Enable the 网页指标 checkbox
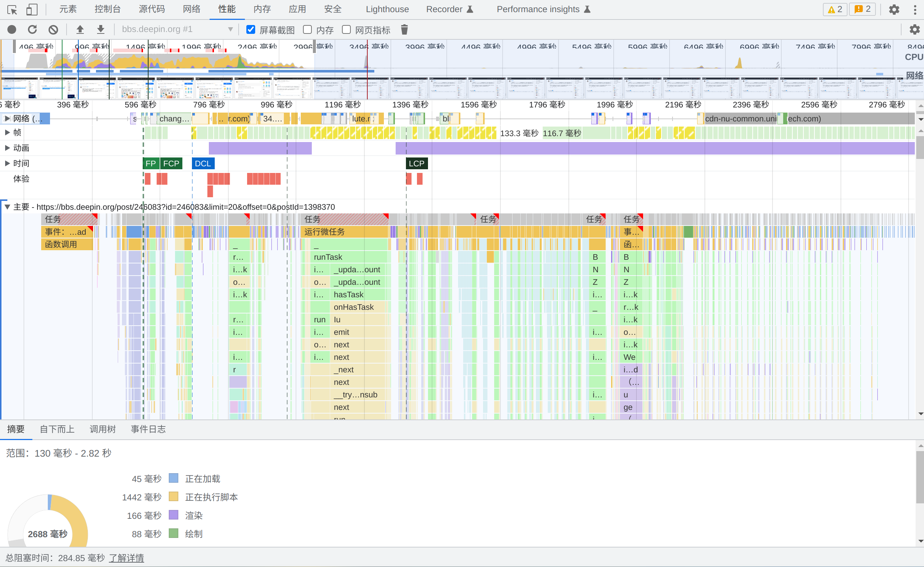The height and width of the screenshot is (567, 924). [346, 30]
